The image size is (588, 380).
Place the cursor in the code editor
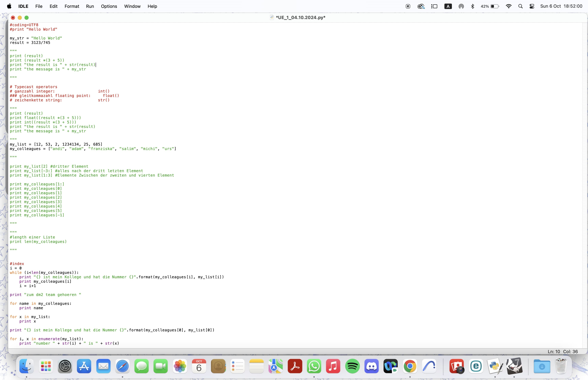pyautogui.click(x=148, y=173)
